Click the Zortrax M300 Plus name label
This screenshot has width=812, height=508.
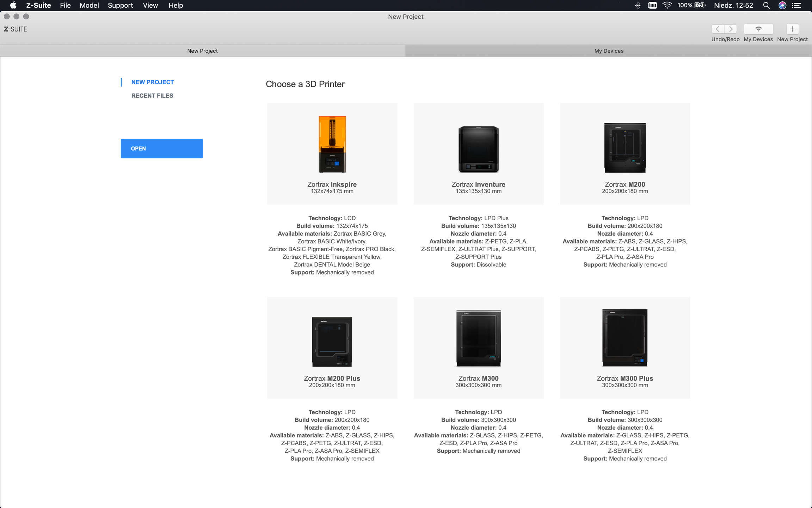pos(625,379)
